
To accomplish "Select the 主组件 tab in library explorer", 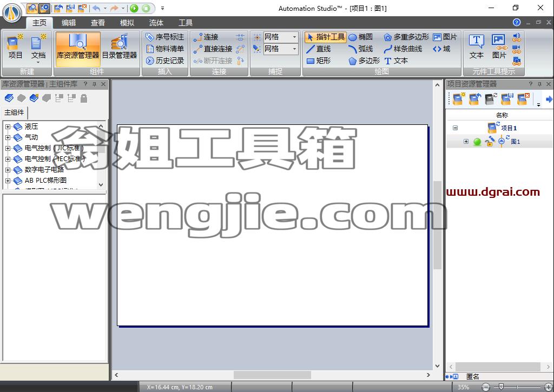I will coord(14,112).
